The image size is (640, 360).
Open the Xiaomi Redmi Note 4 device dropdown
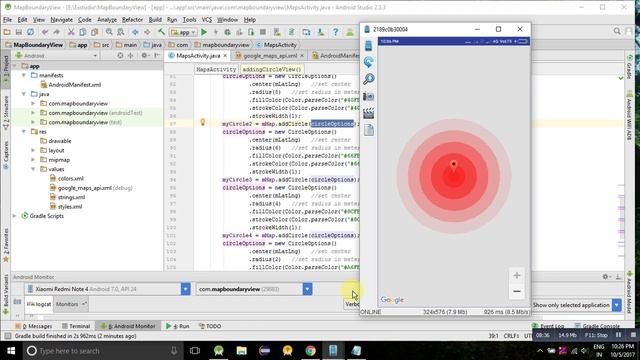pos(185,289)
